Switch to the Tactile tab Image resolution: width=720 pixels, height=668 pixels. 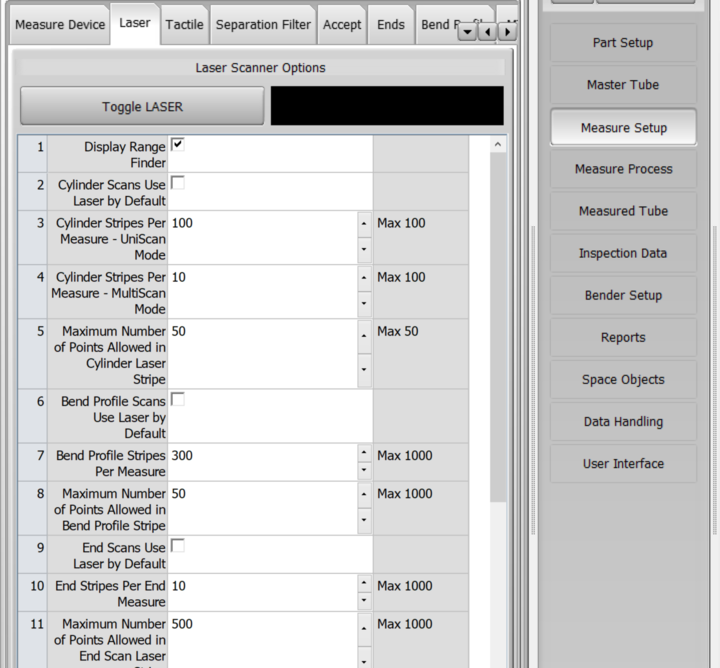pos(184,25)
